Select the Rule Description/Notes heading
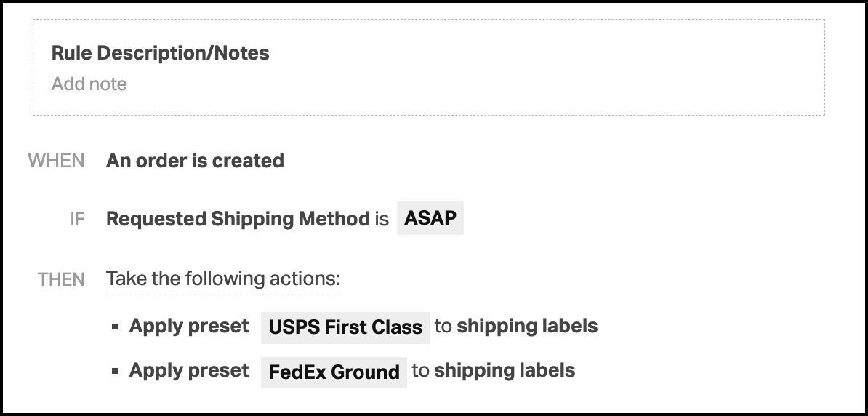868x416 pixels. 161,53
